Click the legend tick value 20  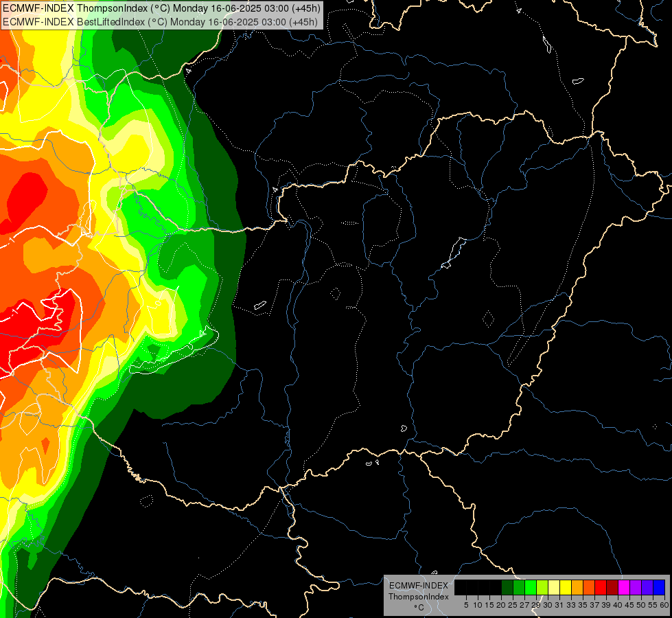pyautogui.click(x=501, y=605)
